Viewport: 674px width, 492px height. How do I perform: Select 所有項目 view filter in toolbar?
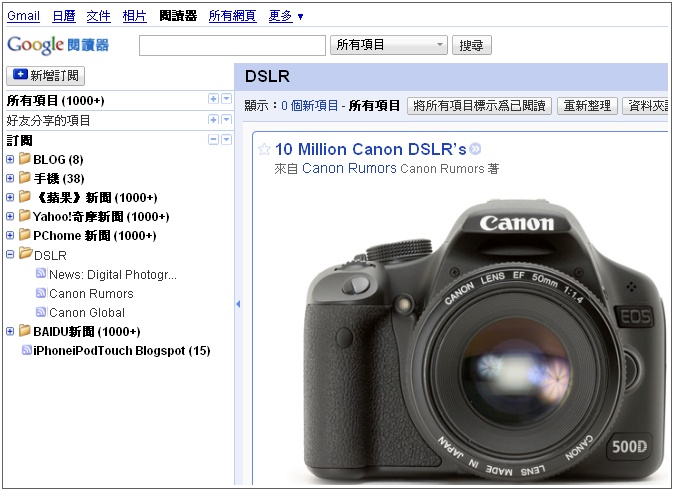374,105
